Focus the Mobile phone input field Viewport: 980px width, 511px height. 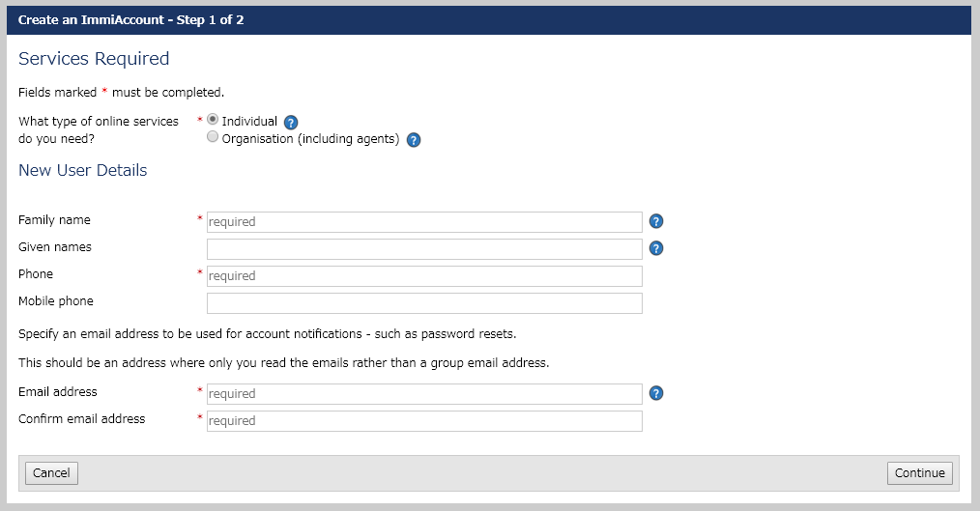[x=424, y=303]
